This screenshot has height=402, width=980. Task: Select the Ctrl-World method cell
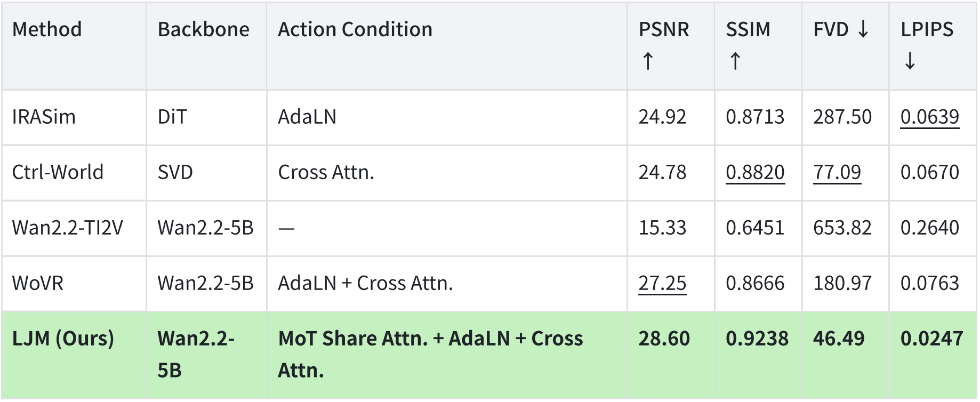click(74, 173)
